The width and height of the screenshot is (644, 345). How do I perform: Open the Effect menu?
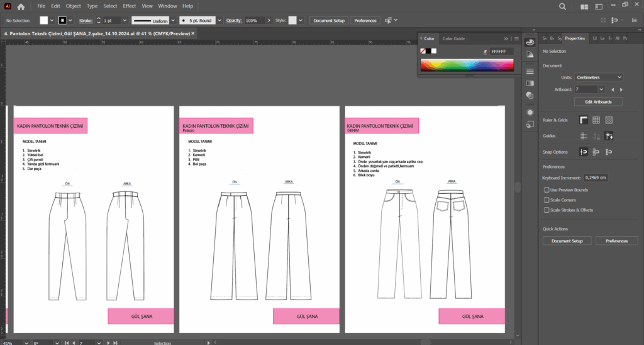tap(130, 6)
